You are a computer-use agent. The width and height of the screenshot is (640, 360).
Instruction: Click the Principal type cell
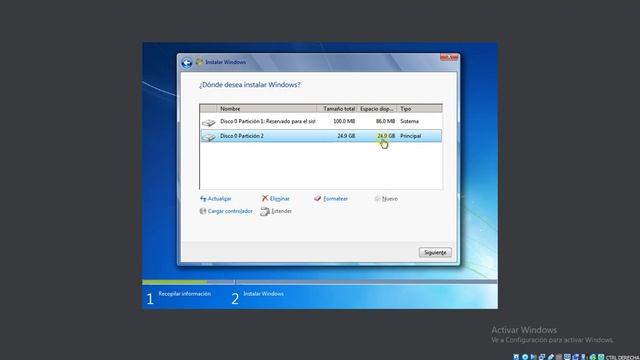(x=411, y=136)
